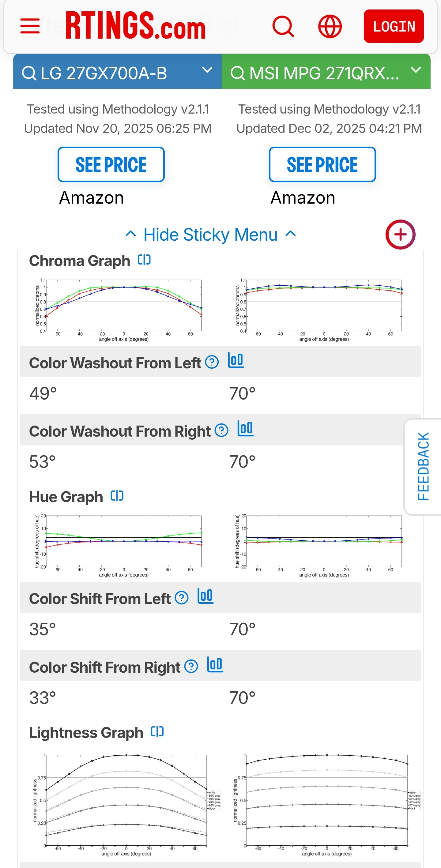Toggle Chroma Graph side-by-side compare view
This screenshot has height=868, width=441.
[x=144, y=260]
